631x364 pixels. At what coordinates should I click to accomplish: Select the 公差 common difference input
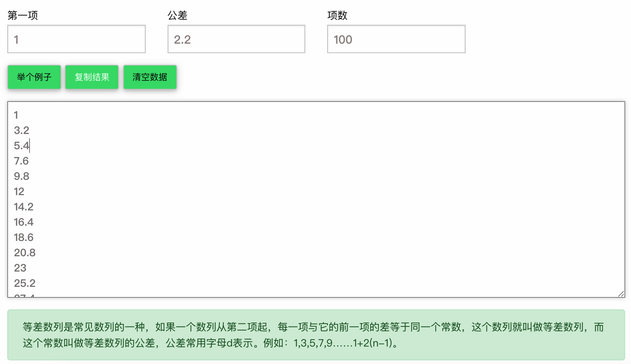click(x=236, y=39)
